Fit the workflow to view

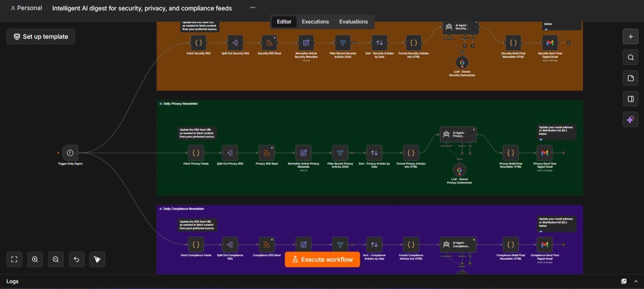coord(14,259)
